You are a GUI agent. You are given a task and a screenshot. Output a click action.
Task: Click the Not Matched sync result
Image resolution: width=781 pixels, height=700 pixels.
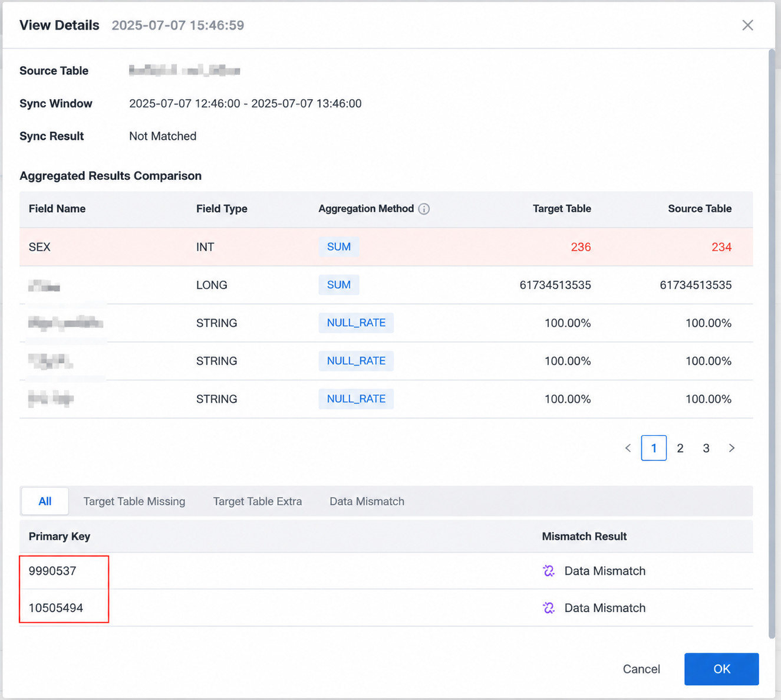tap(163, 136)
